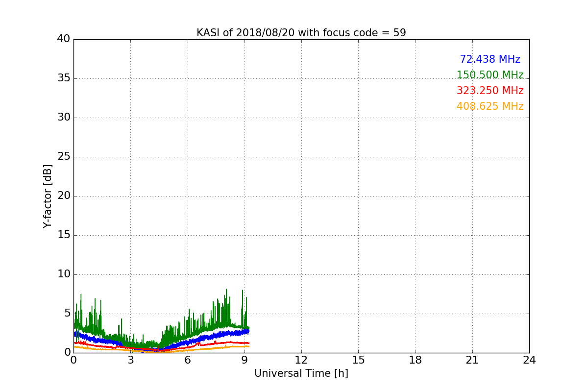
Task: Click the 18 tick label on the time axis
Action: click(415, 360)
